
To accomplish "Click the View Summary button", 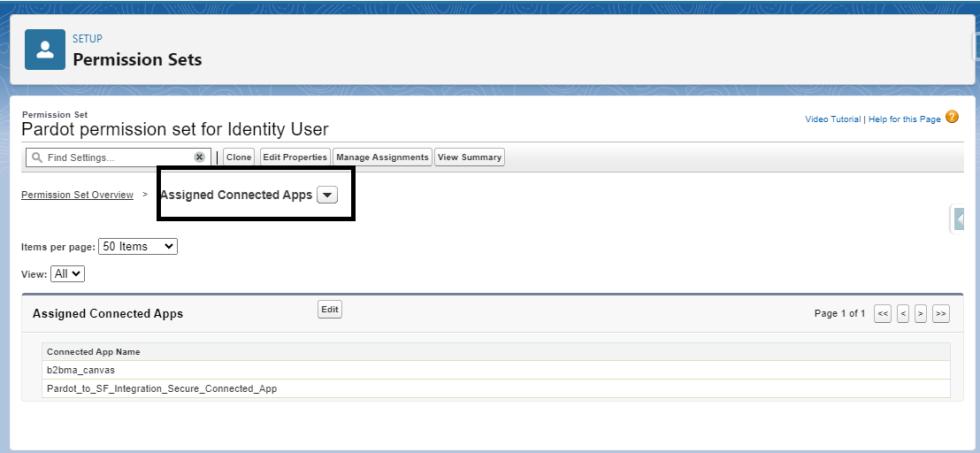I will [x=470, y=157].
